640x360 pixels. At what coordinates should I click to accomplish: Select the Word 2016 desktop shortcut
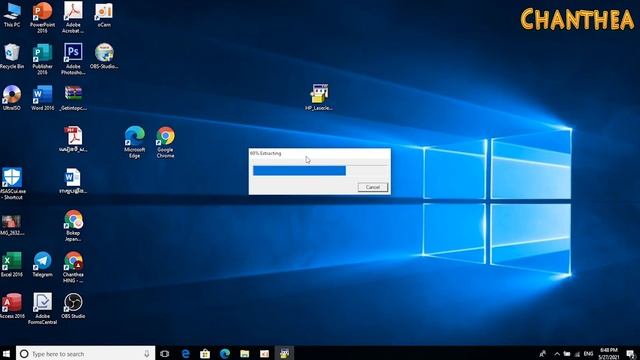(x=42, y=98)
